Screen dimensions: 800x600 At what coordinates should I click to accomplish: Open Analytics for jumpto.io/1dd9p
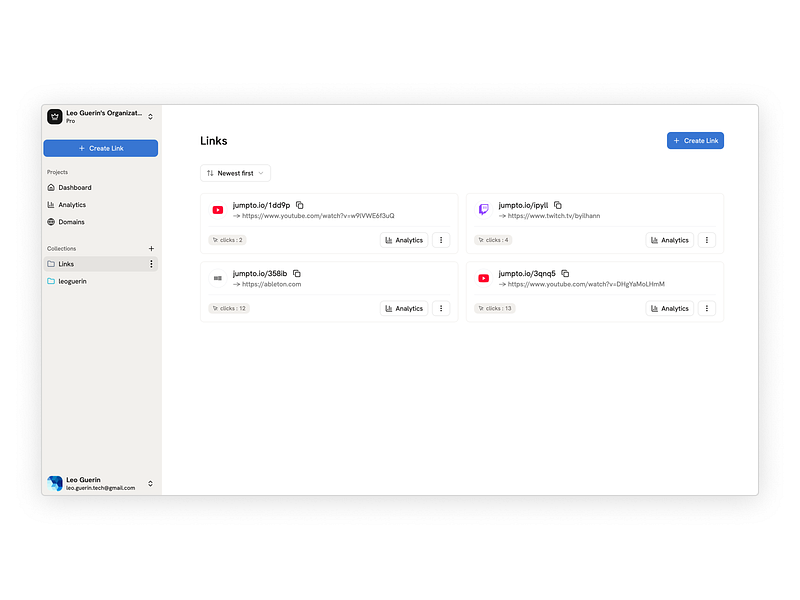tap(404, 240)
